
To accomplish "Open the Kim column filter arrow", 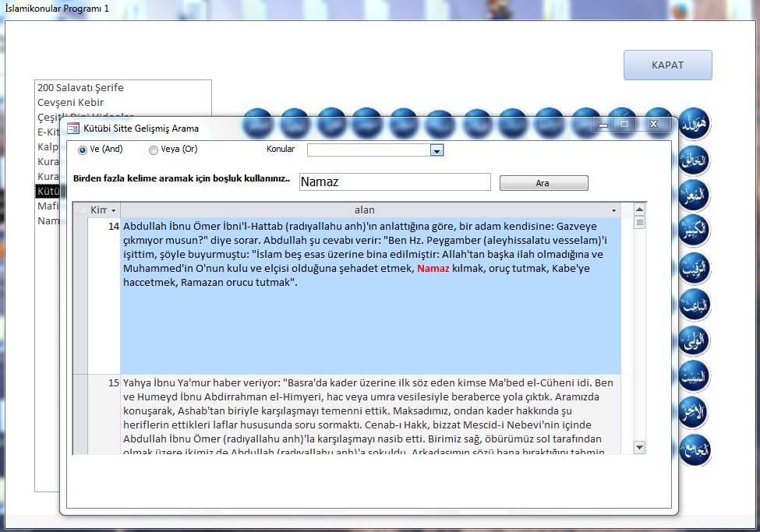I will (x=114, y=211).
